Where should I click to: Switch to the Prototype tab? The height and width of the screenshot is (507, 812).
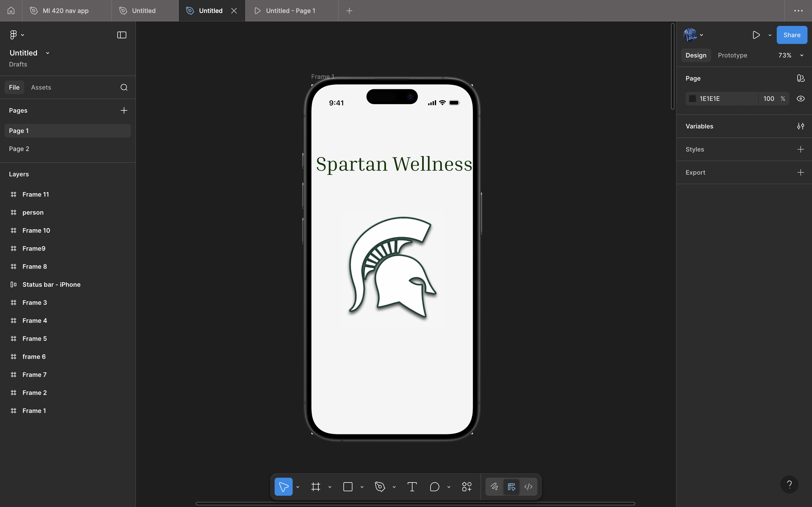coord(732,55)
